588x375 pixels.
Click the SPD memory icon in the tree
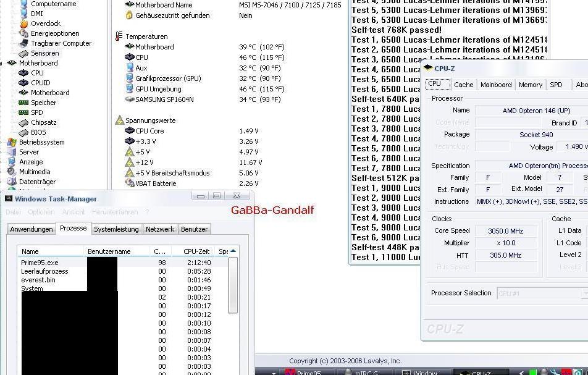[23, 112]
